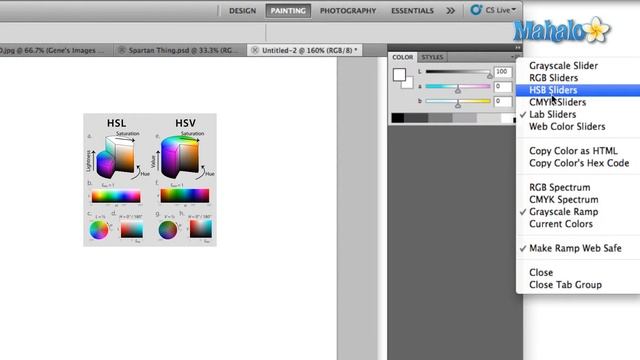Select the Untitled-2 document tab
Image resolution: width=640 pixels, height=360 pixels.
pyautogui.click(x=309, y=50)
